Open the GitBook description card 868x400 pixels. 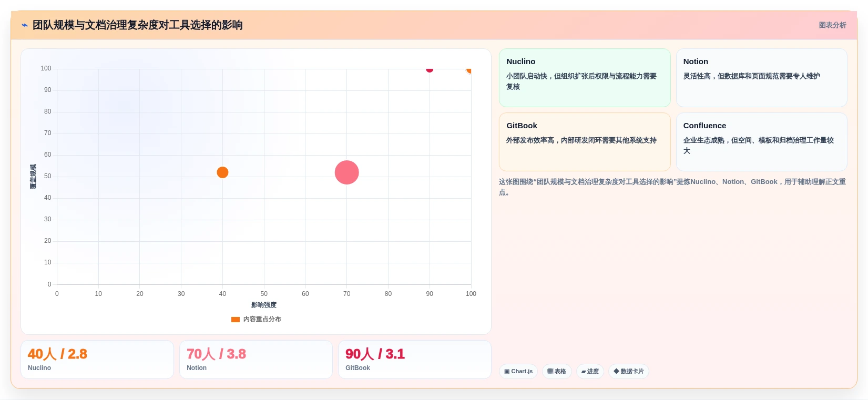(x=585, y=142)
